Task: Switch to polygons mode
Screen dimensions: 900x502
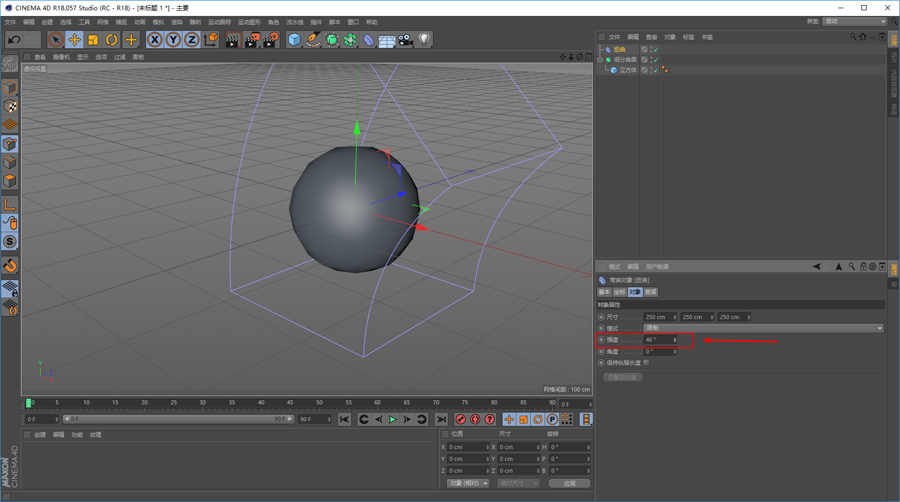Action: 10,181
